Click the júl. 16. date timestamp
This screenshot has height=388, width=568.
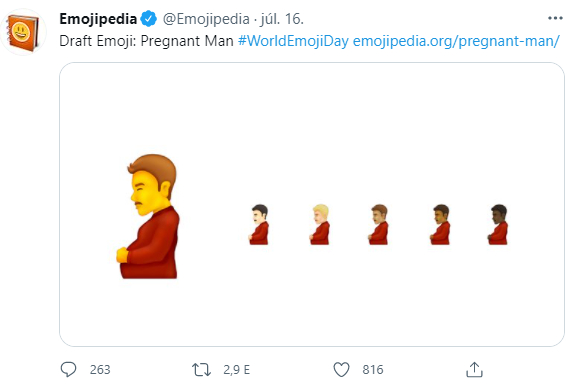pyautogui.click(x=282, y=19)
